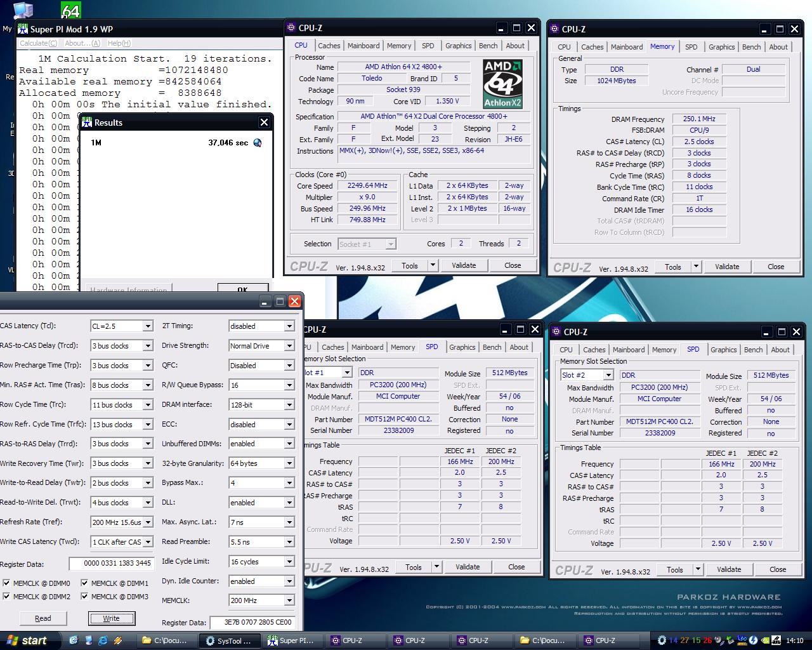Click the FSB:DRAM value CPU/9
This screenshot has height=650, width=812.
coord(699,130)
